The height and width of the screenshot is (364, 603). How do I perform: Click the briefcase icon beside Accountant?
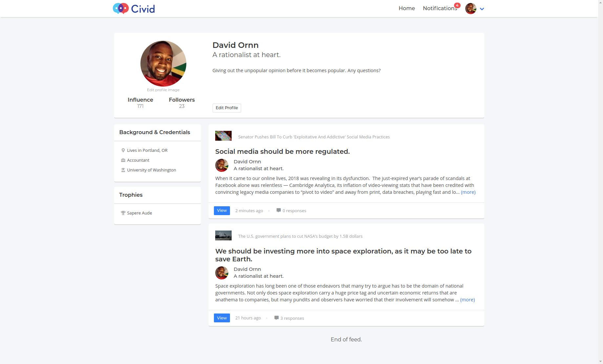tap(123, 160)
